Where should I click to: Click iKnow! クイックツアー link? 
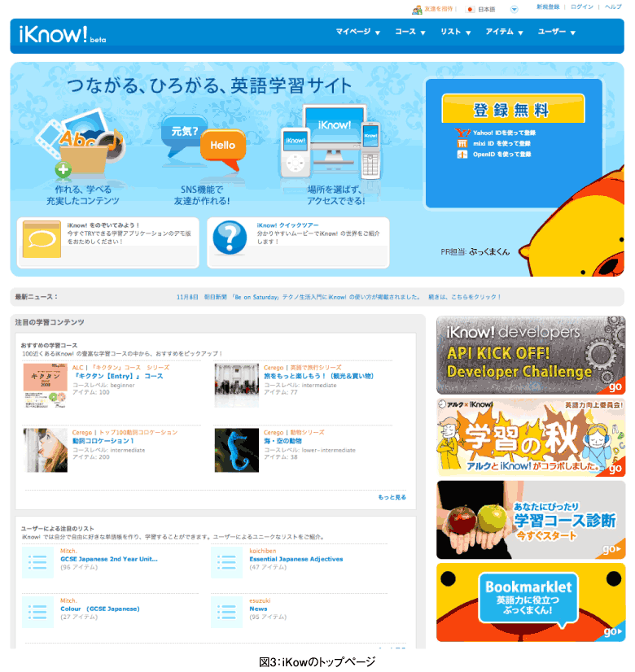tap(287, 225)
